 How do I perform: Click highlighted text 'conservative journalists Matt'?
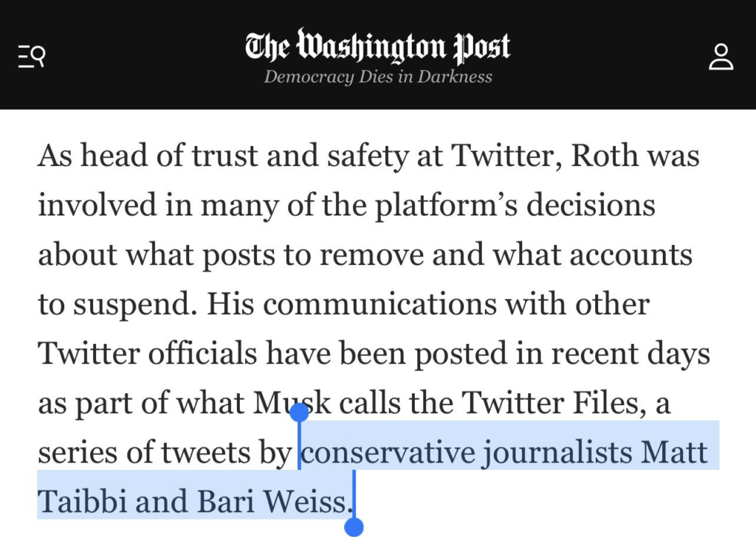(505, 452)
